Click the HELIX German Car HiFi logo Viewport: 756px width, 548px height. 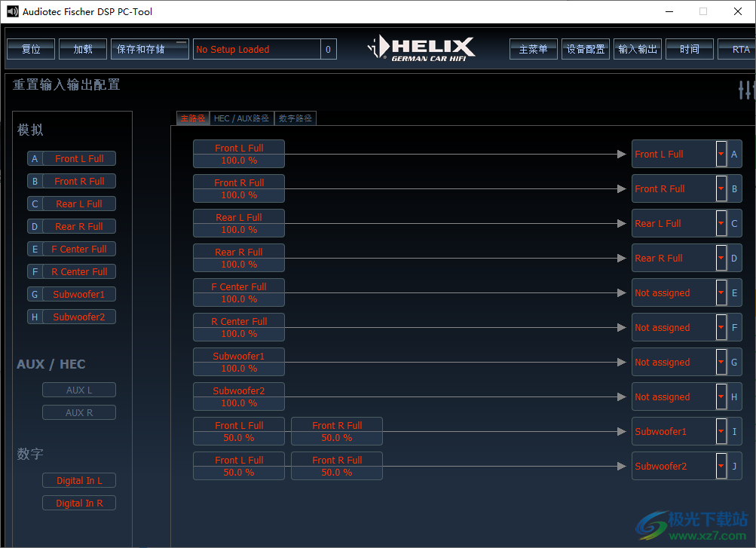pos(422,48)
